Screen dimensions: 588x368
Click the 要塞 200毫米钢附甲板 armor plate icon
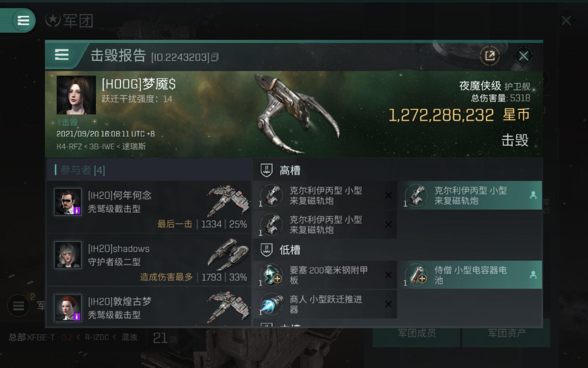pos(271,275)
